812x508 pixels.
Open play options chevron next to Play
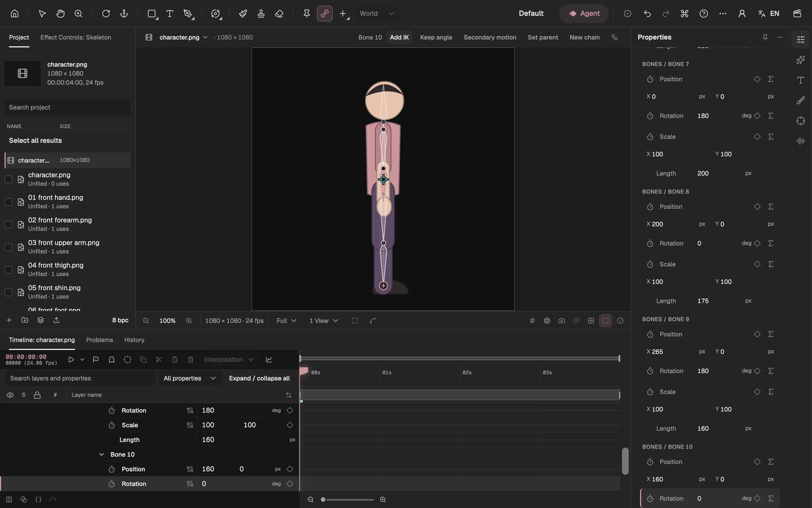click(x=82, y=360)
